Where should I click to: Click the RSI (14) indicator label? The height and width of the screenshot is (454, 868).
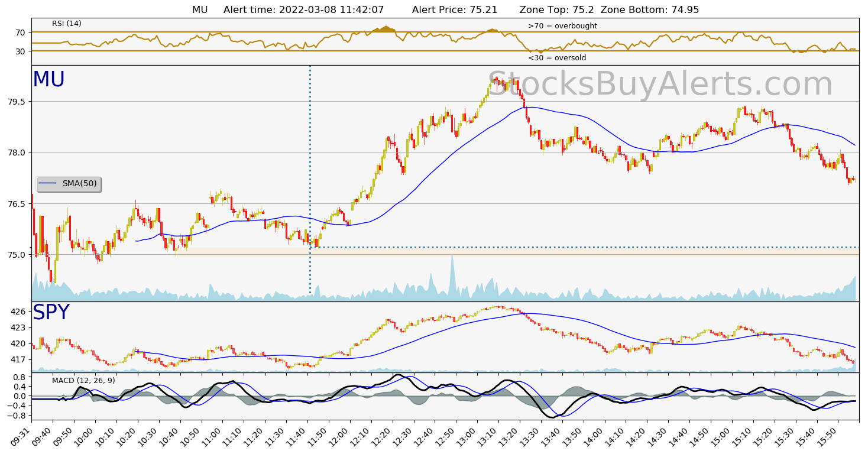pyautogui.click(x=67, y=24)
